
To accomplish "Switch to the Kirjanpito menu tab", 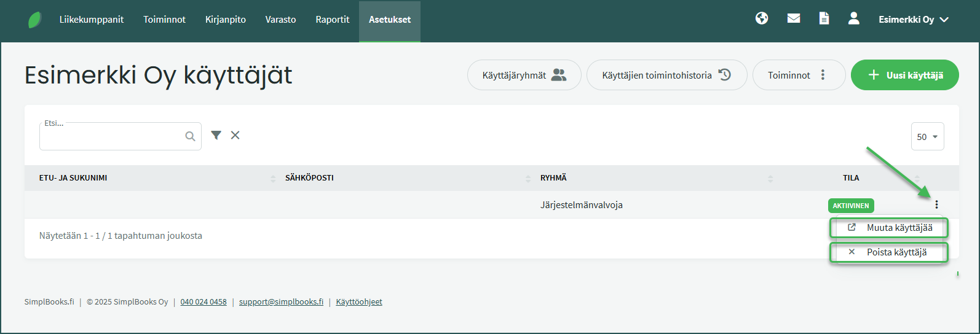I will coord(225,20).
